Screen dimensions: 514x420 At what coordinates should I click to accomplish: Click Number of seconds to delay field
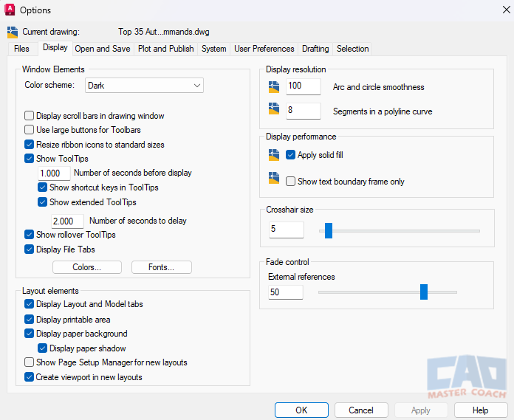[67, 221]
